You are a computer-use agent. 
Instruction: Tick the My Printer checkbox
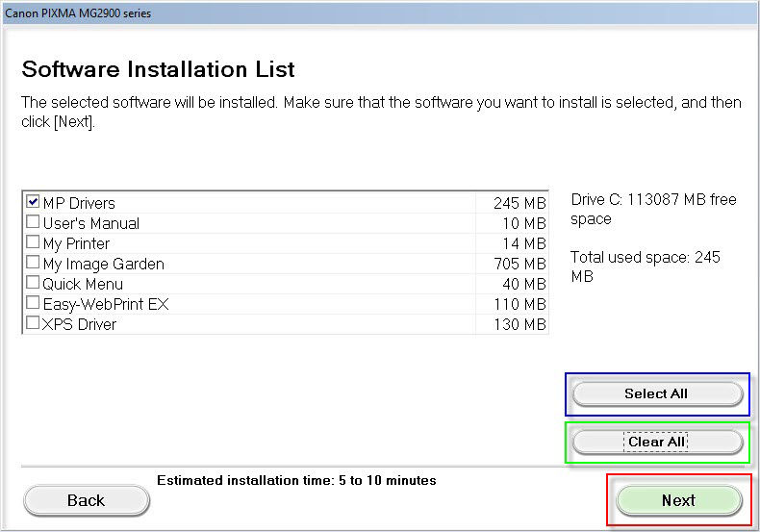tap(33, 242)
